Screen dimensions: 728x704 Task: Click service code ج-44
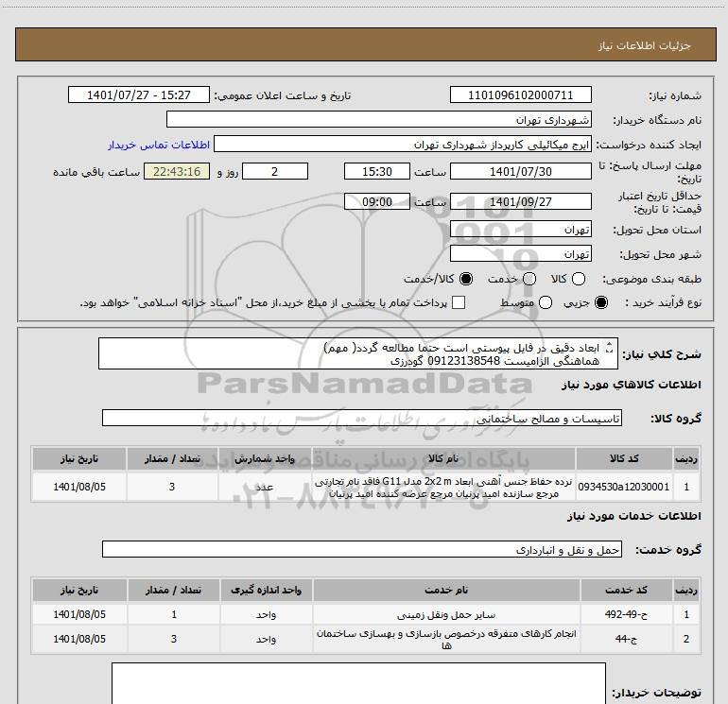626,639
